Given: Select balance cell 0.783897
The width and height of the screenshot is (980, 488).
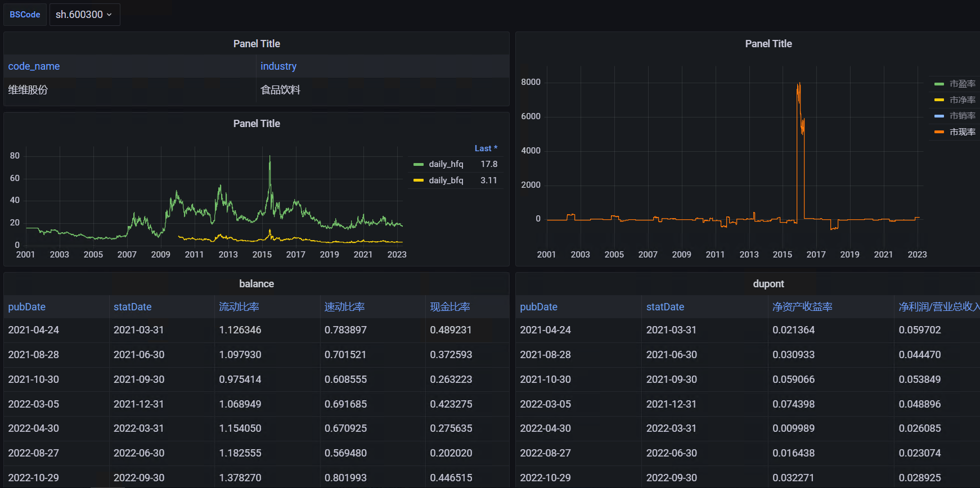Looking at the screenshot, I should (372, 330).
